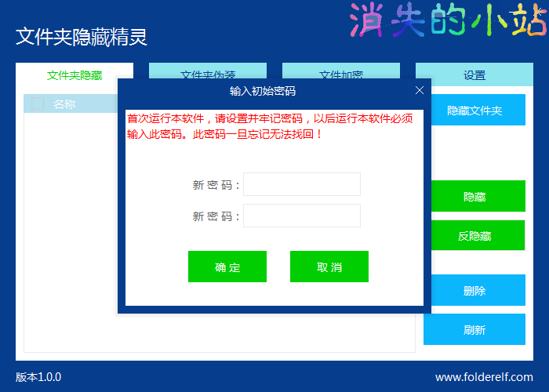Click the 删除 button
The height and width of the screenshot is (392, 549).
point(478,290)
